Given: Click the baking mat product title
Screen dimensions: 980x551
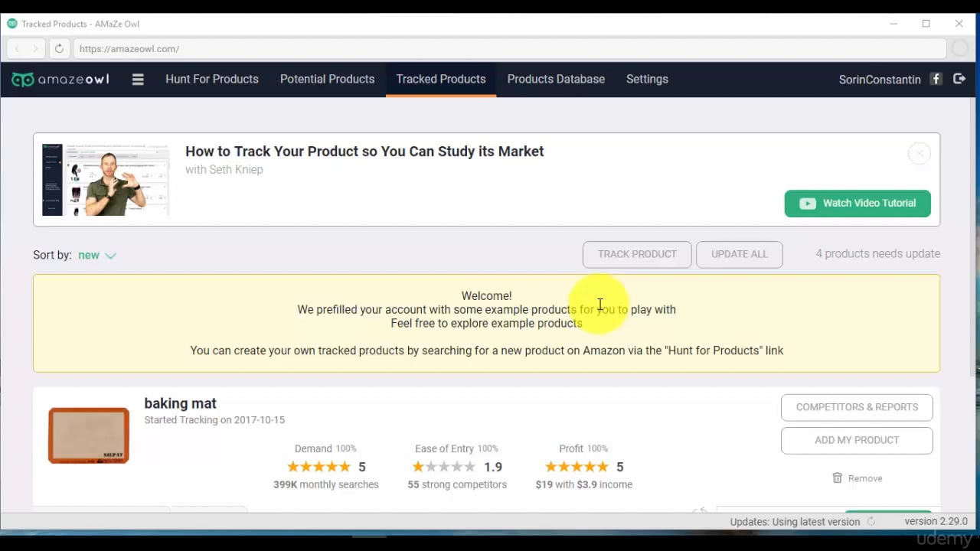Looking at the screenshot, I should tap(180, 403).
